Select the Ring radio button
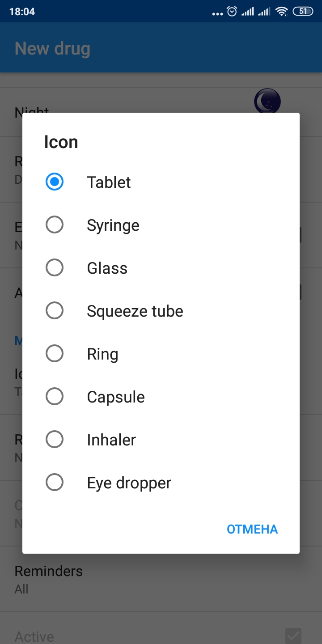The height and width of the screenshot is (644, 322). (55, 354)
